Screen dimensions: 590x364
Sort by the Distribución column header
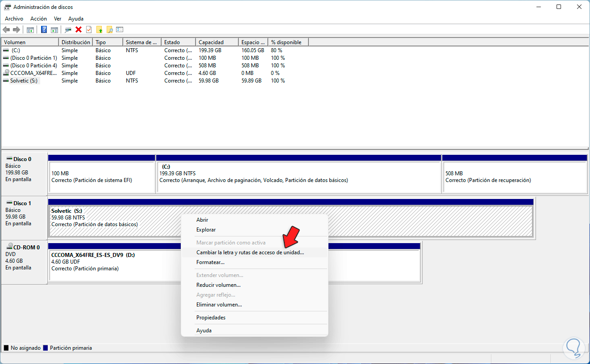tap(75, 42)
